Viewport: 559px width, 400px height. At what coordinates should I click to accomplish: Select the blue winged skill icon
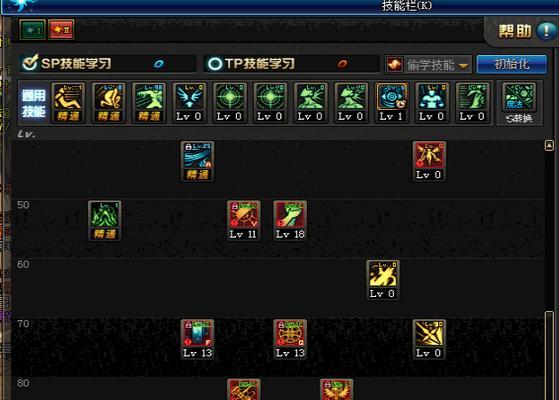[189, 102]
